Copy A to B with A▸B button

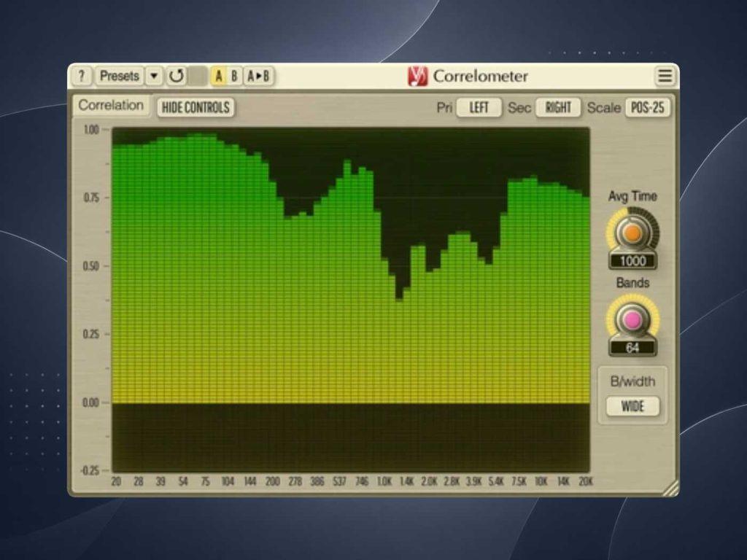(259, 76)
